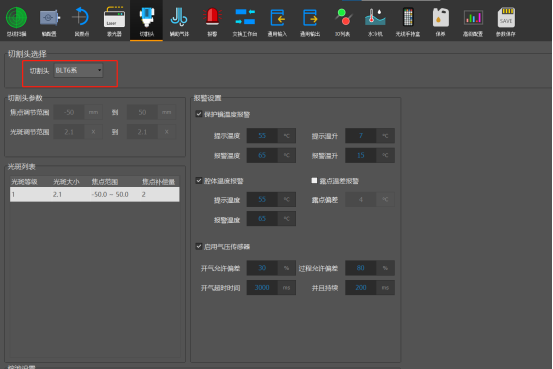Click the duration (并且持续) field 200 ms

[361, 288]
